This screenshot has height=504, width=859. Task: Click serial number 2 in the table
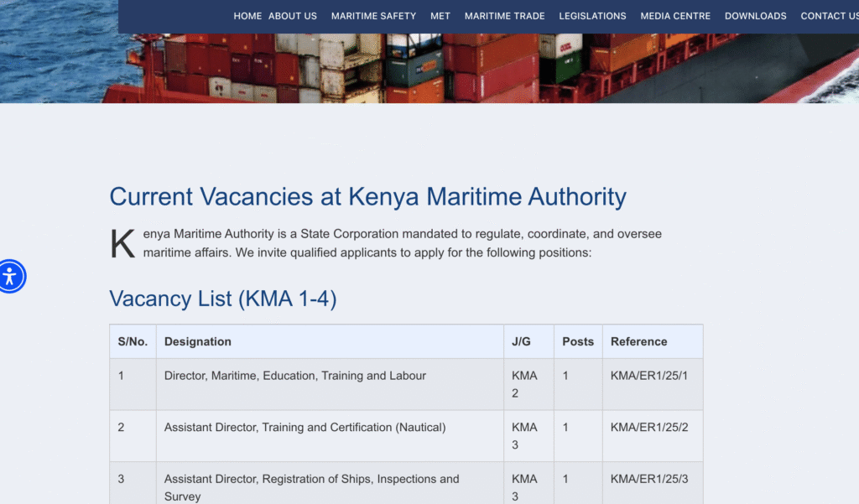pyautogui.click(x=121, y=428)
